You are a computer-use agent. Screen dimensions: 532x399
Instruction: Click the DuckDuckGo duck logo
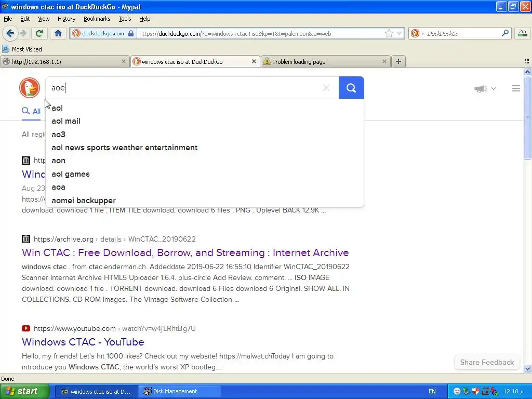[30, 88]
